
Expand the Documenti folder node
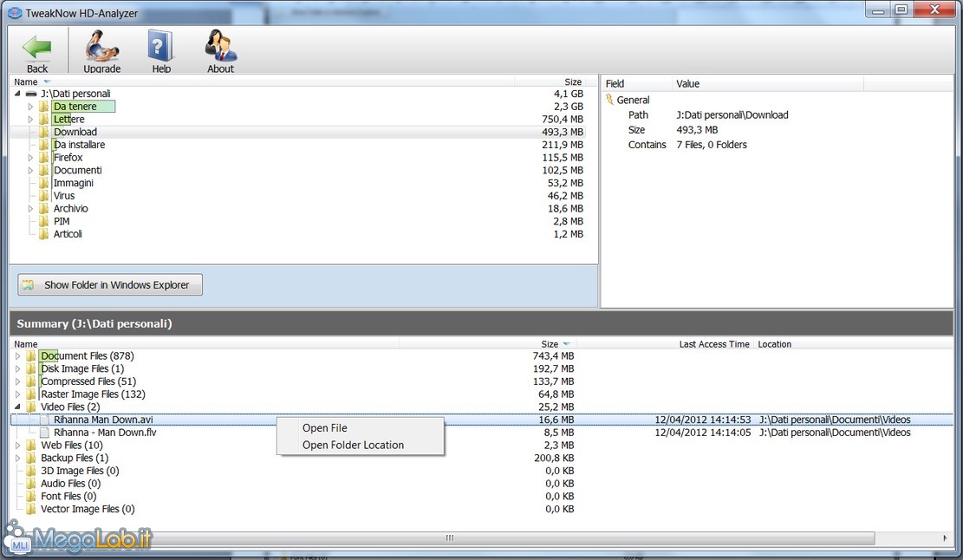click(30, 170)
